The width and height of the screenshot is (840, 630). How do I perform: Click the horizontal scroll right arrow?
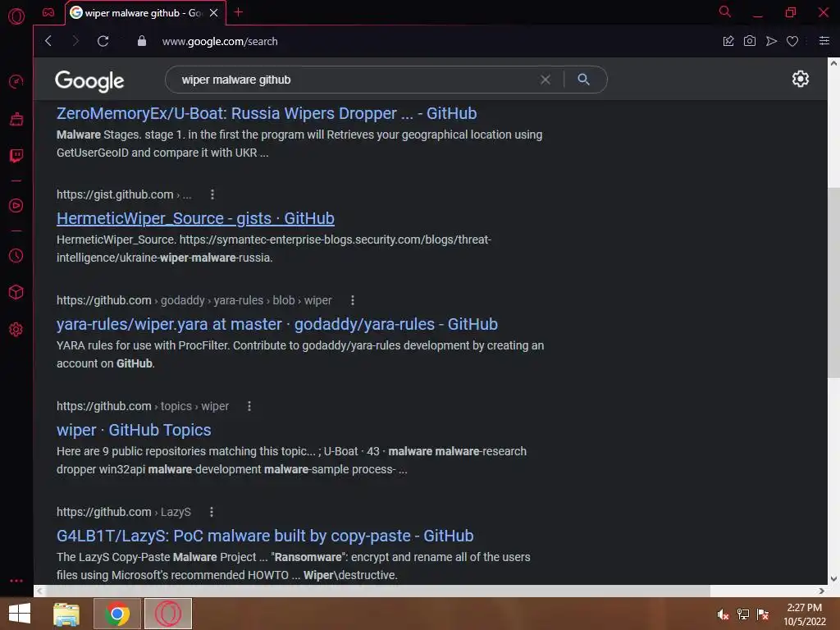(x=822, y=591)
